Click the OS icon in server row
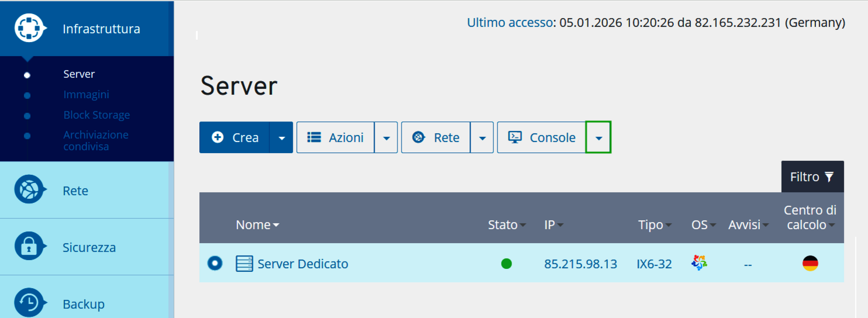The width and height of the screenshot is (868, 318). [x=699, y=262]
